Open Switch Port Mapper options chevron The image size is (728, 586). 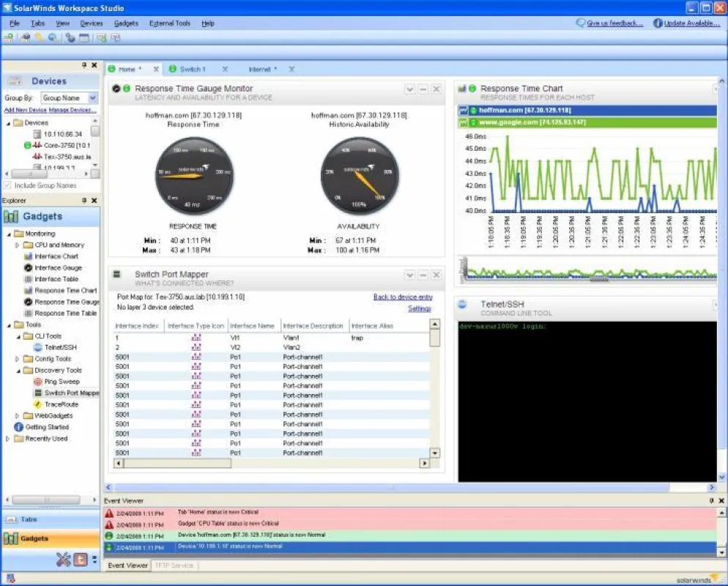410,275
